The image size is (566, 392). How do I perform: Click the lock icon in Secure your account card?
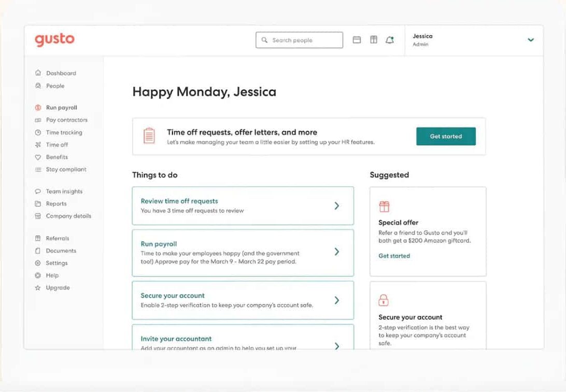click(x=384, y=300)
